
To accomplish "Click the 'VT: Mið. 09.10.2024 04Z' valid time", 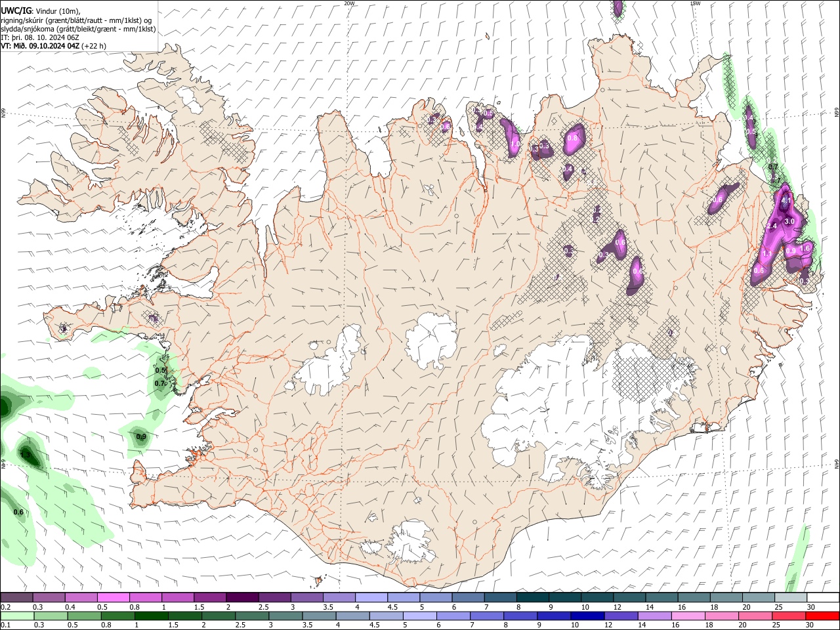I will pos(40,46).
